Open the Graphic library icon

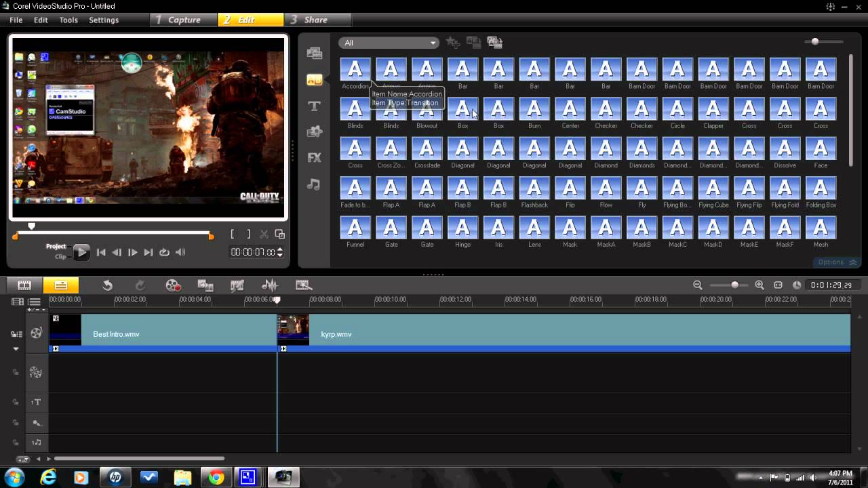[x=314, y=131]
